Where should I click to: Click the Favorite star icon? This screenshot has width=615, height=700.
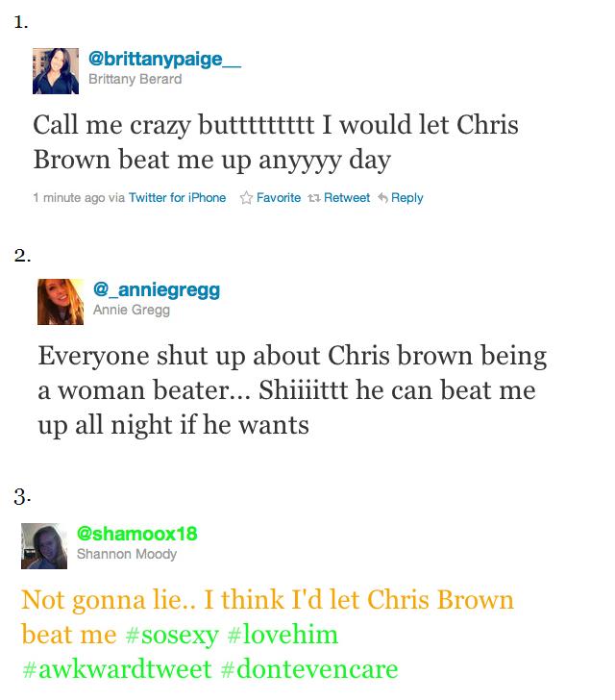pyautogui.click(x=246, y=198)
